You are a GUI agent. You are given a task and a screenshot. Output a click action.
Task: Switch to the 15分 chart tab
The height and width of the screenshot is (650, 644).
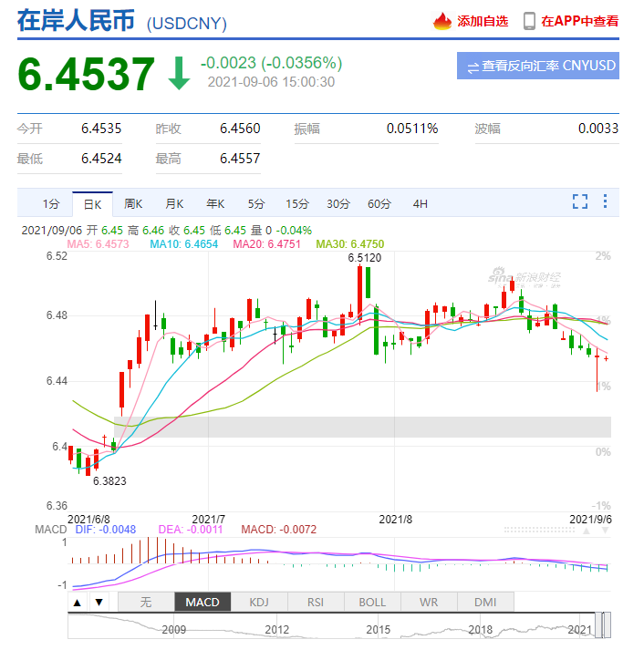click(x=297, y=204)
